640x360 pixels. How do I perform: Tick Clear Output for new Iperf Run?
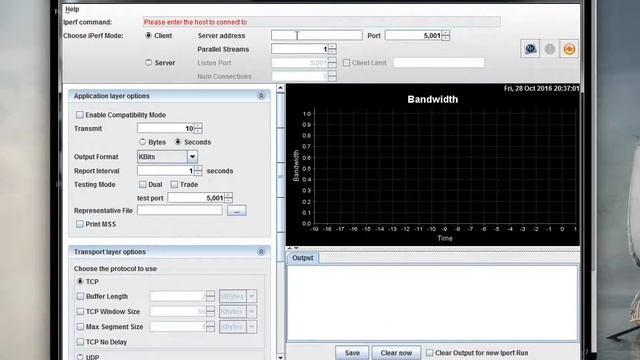pos(430,353)
